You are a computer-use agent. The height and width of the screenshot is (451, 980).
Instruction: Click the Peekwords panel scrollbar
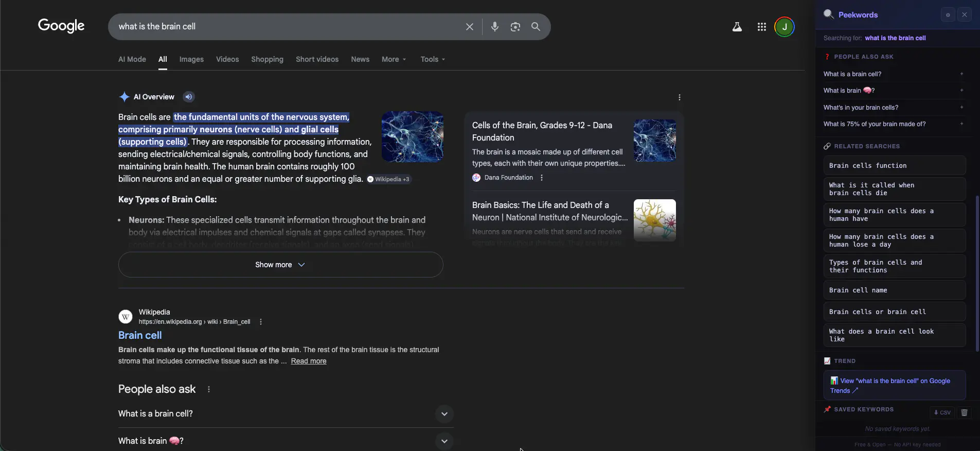(x=977, y=273)
